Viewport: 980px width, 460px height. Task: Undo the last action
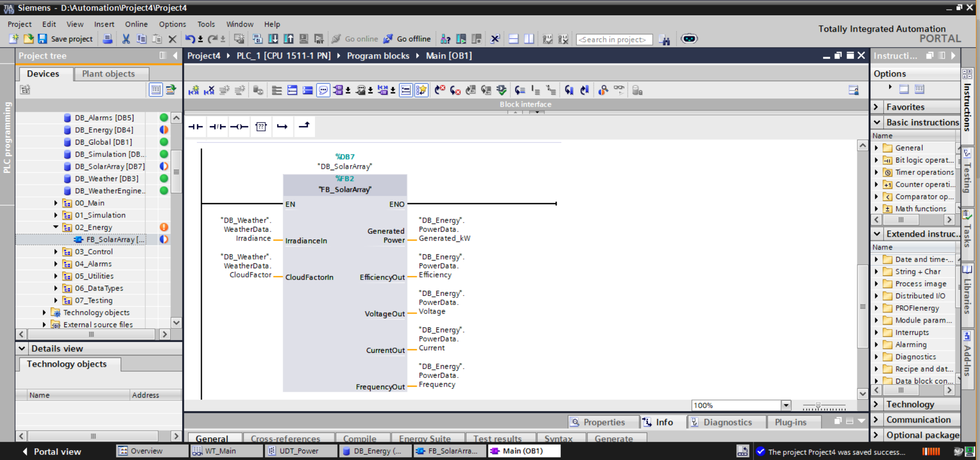[x=190, y=39]
